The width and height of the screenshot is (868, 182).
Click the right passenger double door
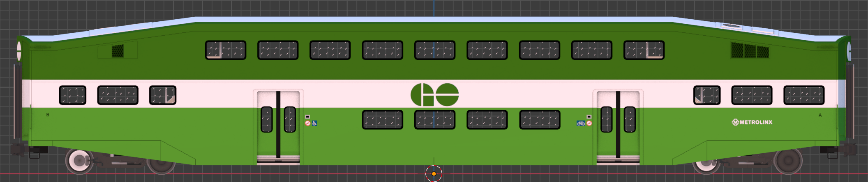[x=618, y=125]
